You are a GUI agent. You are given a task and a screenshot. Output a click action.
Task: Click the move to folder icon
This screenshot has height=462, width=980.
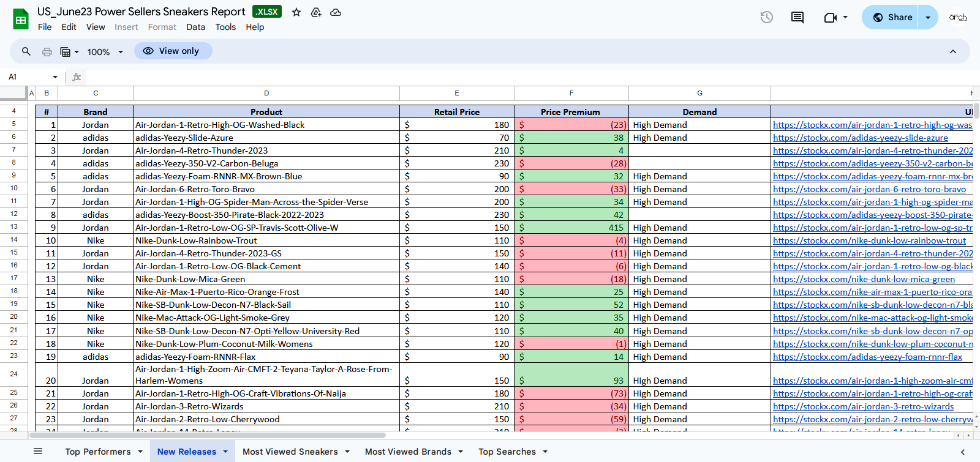coord(316,12)
